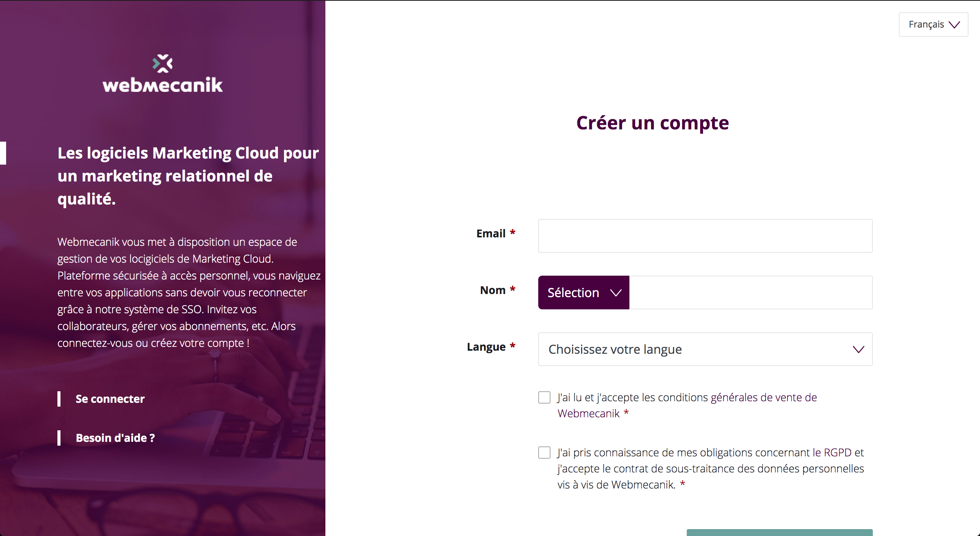Click into the Email input field

point(705,236)
